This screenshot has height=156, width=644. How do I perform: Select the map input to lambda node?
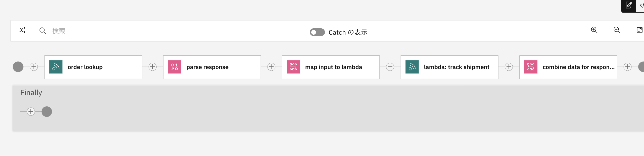point(331,67)
